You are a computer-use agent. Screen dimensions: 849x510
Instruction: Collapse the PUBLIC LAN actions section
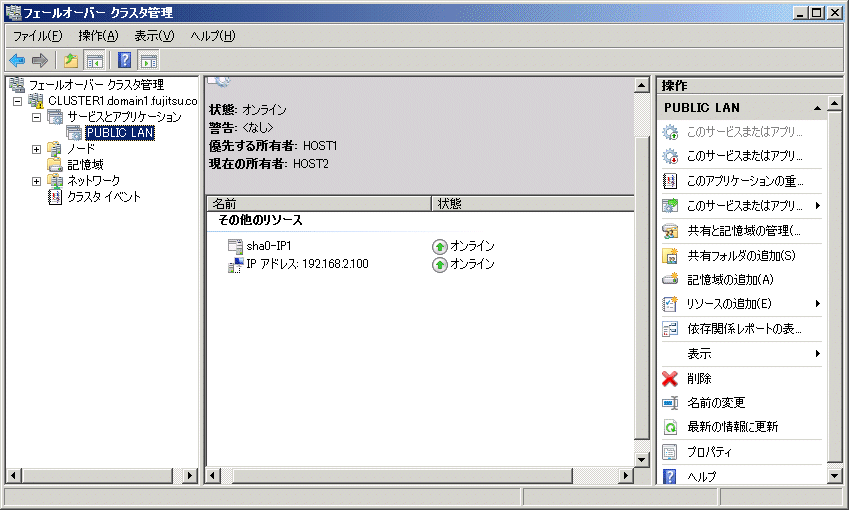pyautogui.click(x=817, y=108)
